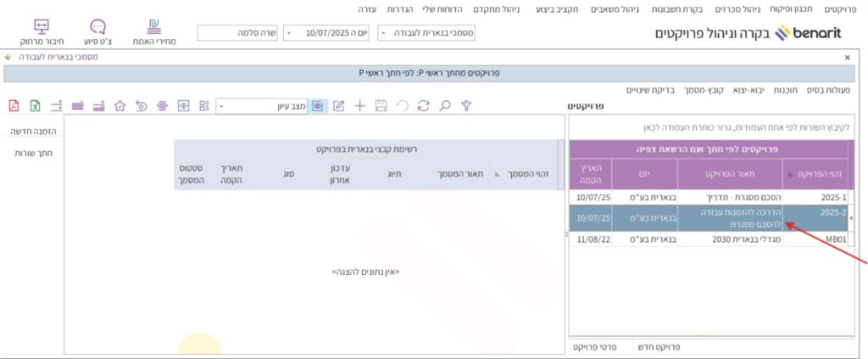Open the צ'ט סיוע chat assistance icon
This screenshot has width=868, height=359.
[x=97, y=32]
